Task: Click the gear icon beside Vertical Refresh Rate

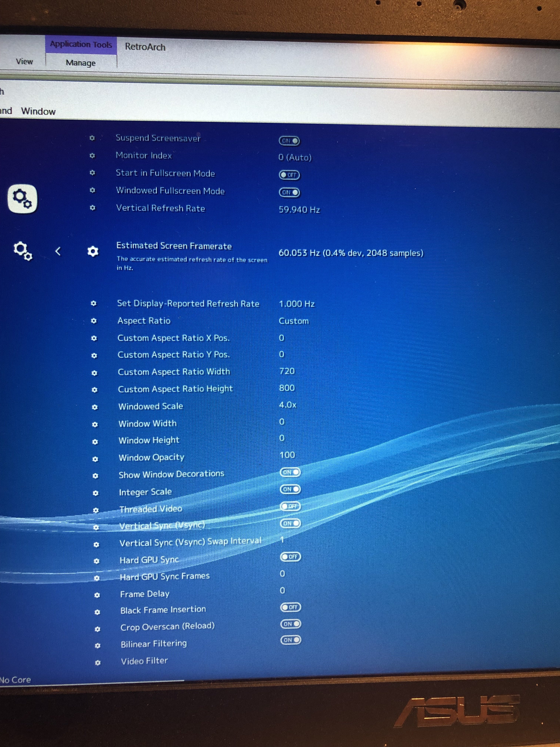Action: (x=93, y=208)
